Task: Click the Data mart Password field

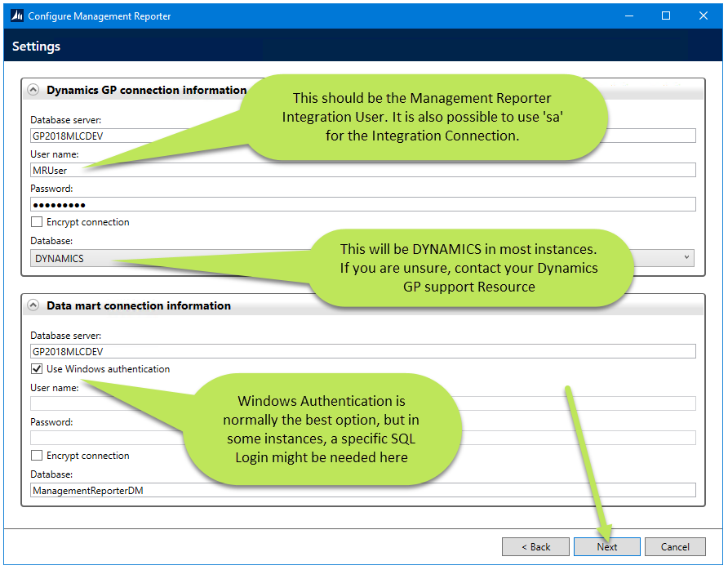Action: pos(163,438)
